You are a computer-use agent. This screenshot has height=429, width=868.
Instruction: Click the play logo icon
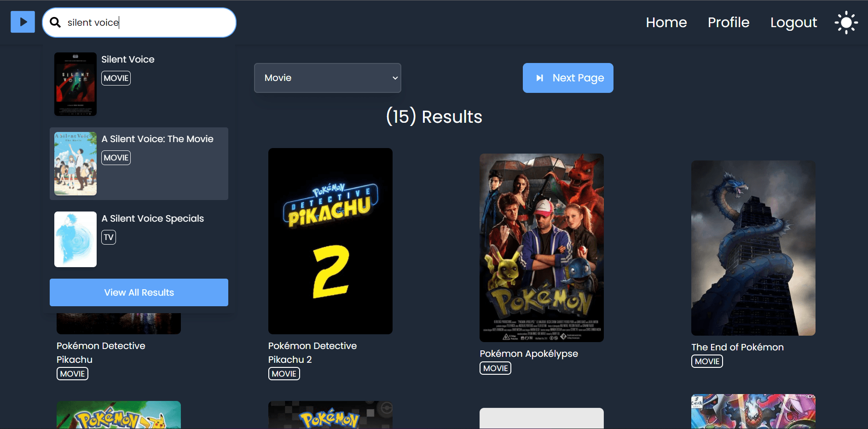click(23, 22)
